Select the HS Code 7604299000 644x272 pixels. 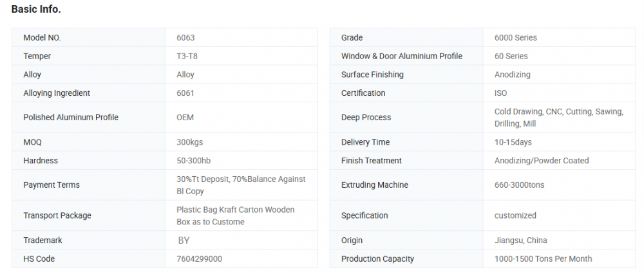pyautogui.click(x=199, y=259)
